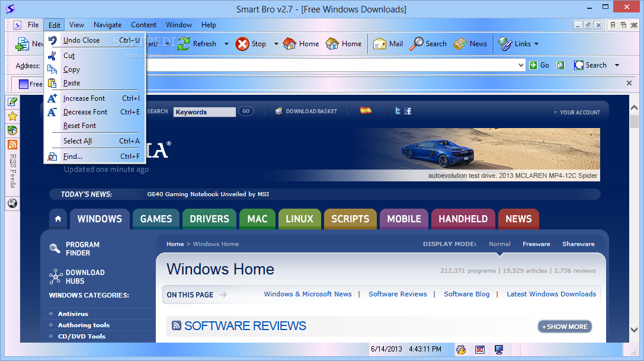Click the Address input field
This screenshot has height=361, width=644.
coord(335,65)
